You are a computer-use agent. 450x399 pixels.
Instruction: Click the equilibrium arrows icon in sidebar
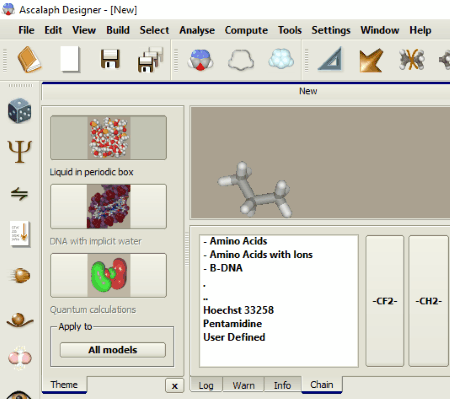coord(19,194)
